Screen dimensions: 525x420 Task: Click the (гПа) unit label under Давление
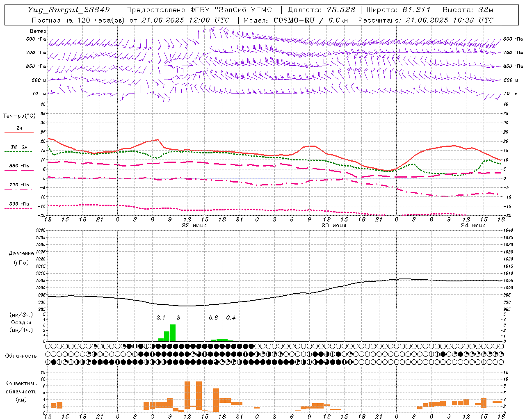(x=21, y=262)
